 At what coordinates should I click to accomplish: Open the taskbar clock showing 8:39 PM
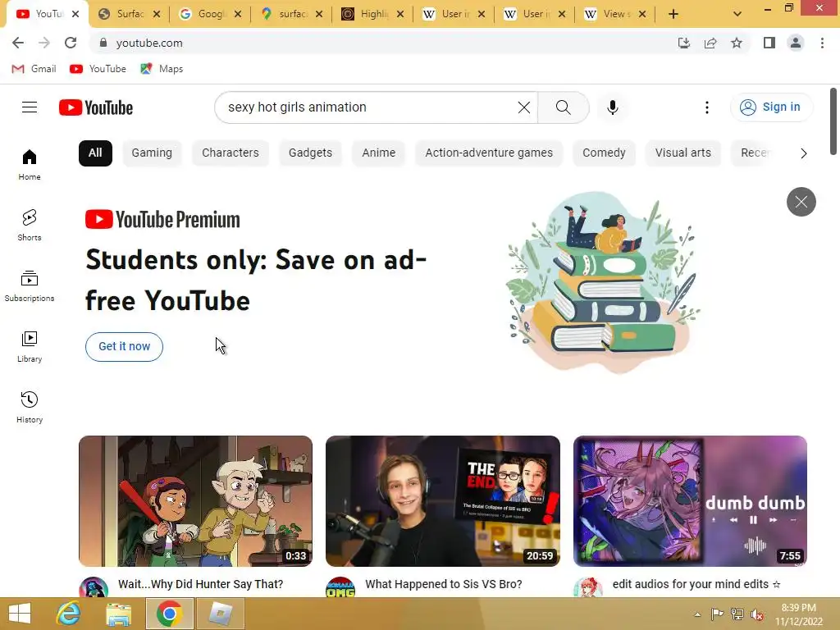pos(798,614)
